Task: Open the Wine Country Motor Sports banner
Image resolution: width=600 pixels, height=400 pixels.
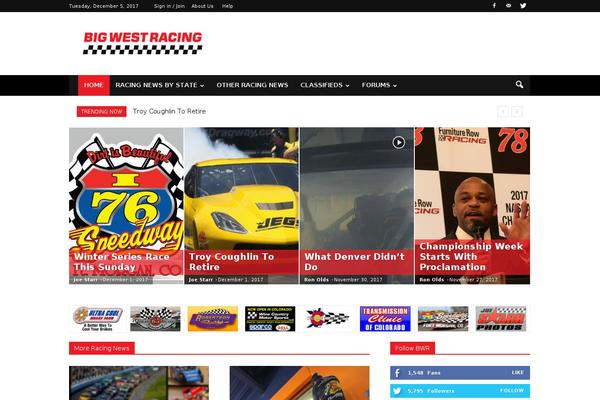Action: (270, 318)
